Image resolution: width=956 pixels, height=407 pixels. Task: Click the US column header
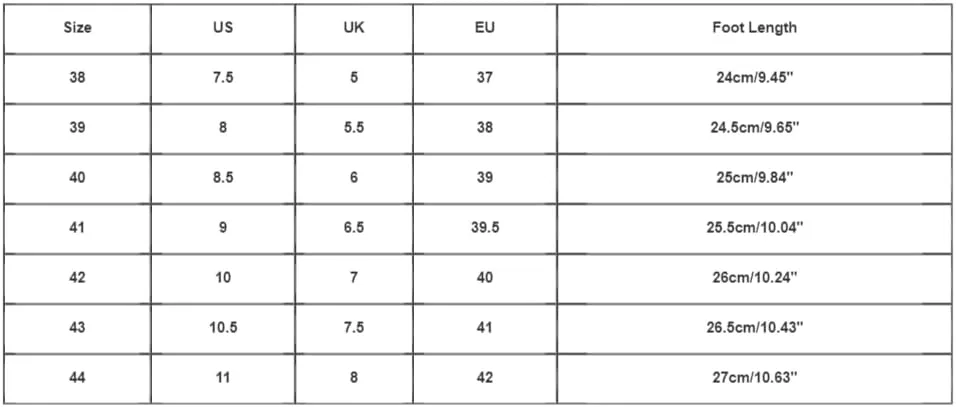223,28
